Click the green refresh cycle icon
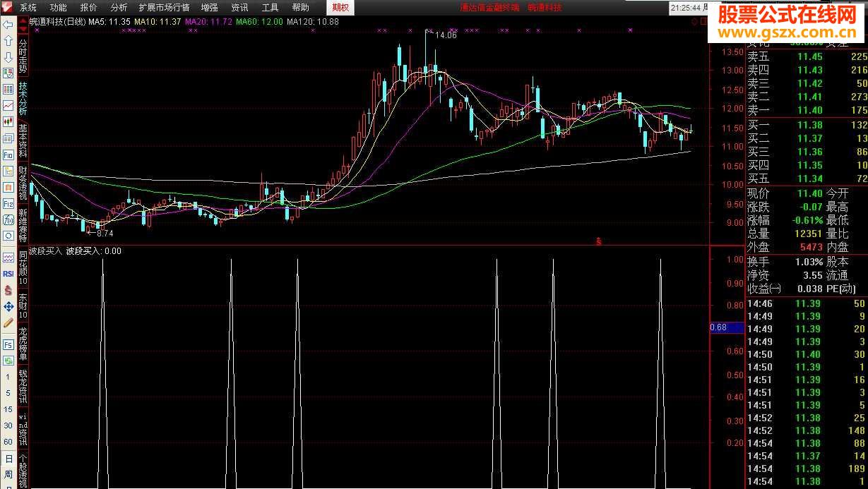 click(x=8, y=361)
